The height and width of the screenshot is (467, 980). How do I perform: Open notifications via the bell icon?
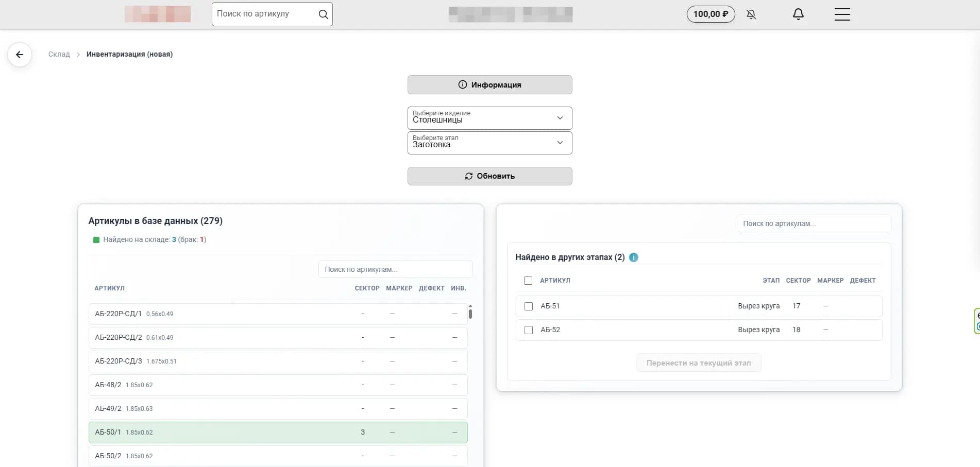point(798,14)
